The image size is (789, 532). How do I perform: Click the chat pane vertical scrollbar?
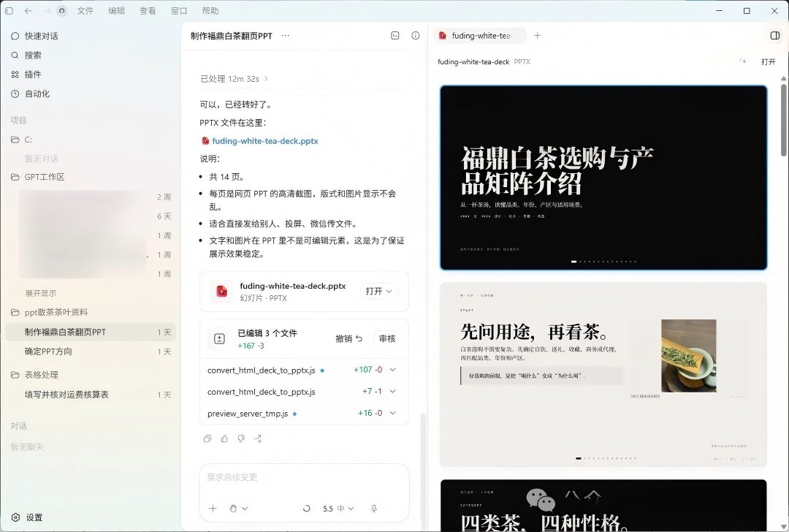pos(423,471)
